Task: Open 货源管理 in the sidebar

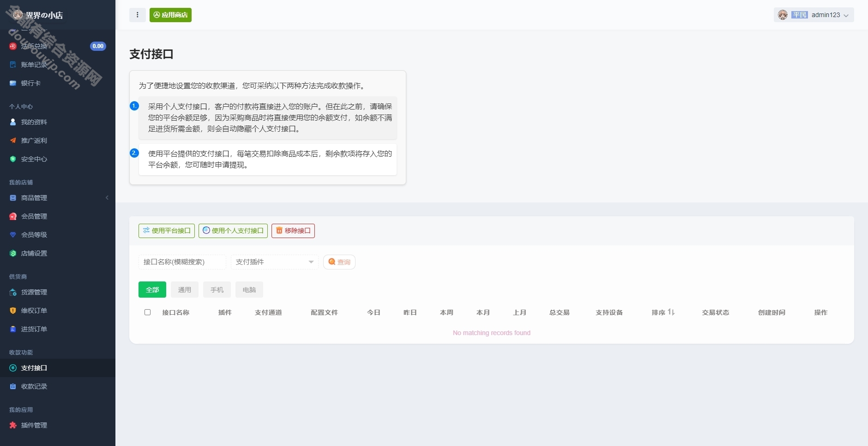Action: (58, 292)
